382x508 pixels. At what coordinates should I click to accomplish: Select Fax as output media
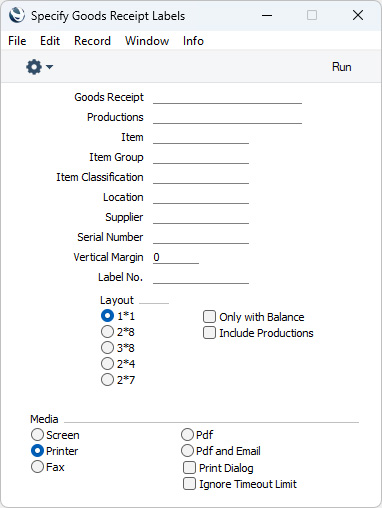pyautogui.click(x=37, y=467)
